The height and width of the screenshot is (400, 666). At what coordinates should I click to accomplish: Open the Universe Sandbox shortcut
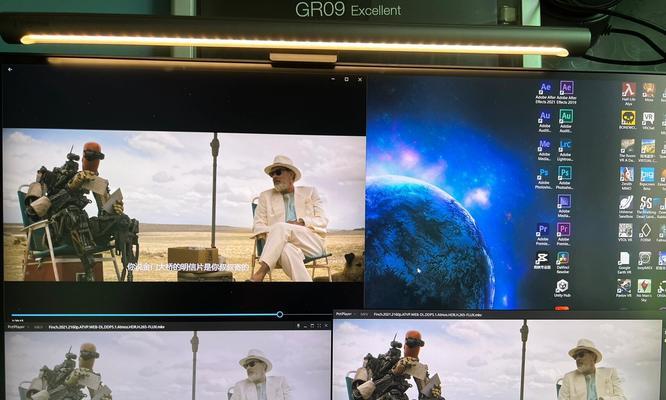(x=626, y=207)
